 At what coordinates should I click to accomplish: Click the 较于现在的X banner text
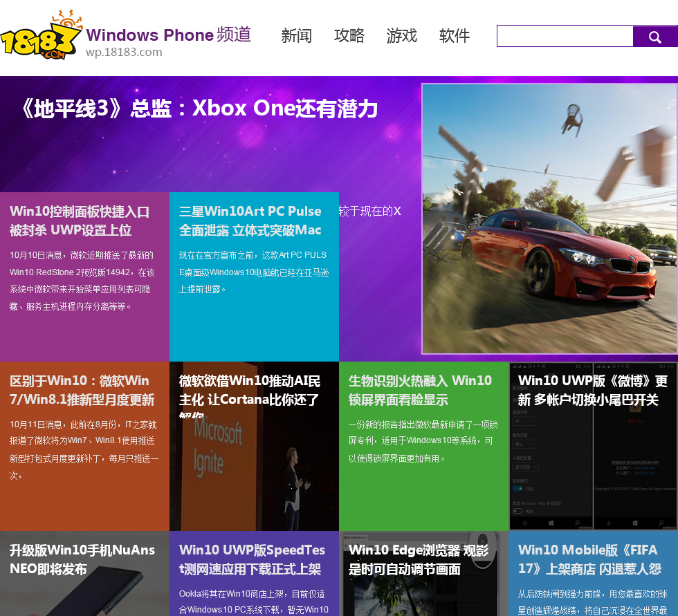coord(370,212)
